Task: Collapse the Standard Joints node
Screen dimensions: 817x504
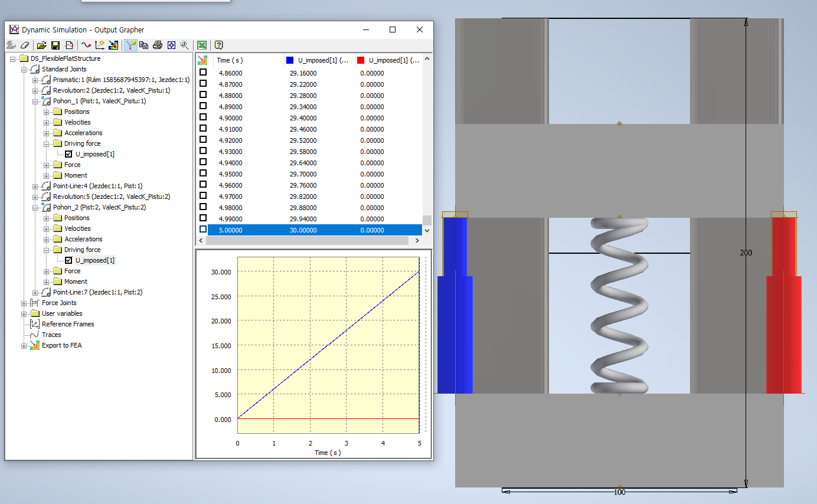Action: click(x=24, y=69)
